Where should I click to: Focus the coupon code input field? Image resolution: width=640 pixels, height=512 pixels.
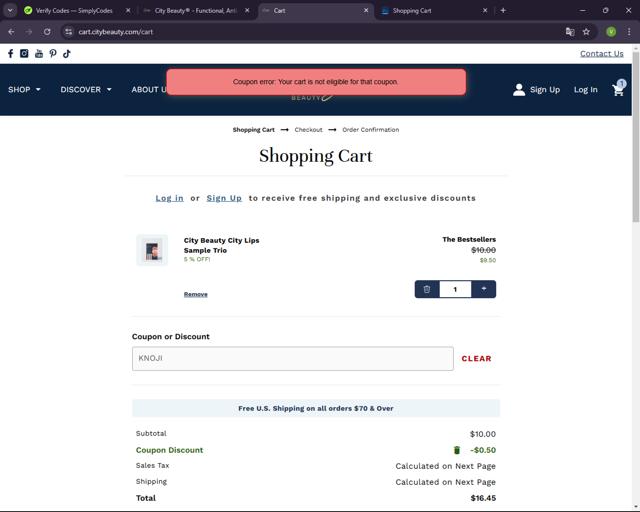point(293,358)
